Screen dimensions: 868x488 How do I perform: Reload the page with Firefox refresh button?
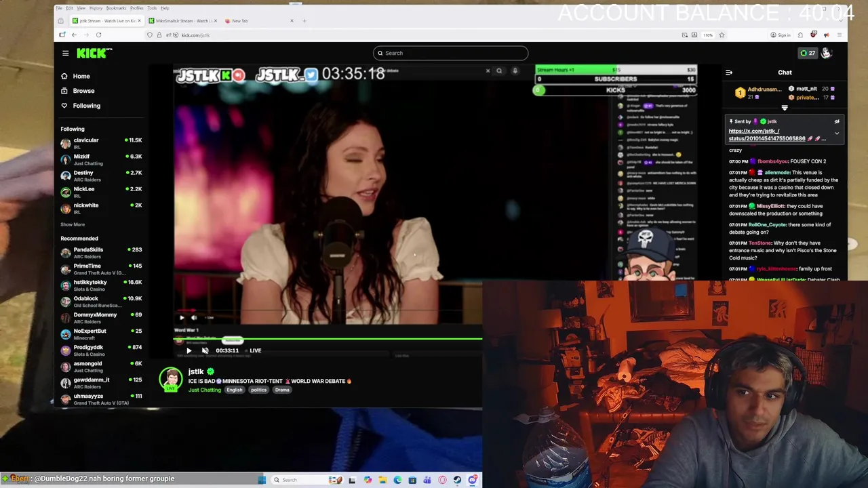coord(98,35)
